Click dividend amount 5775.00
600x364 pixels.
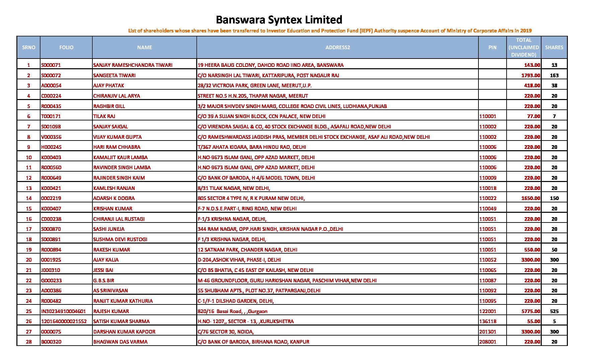tap(531, 311)
